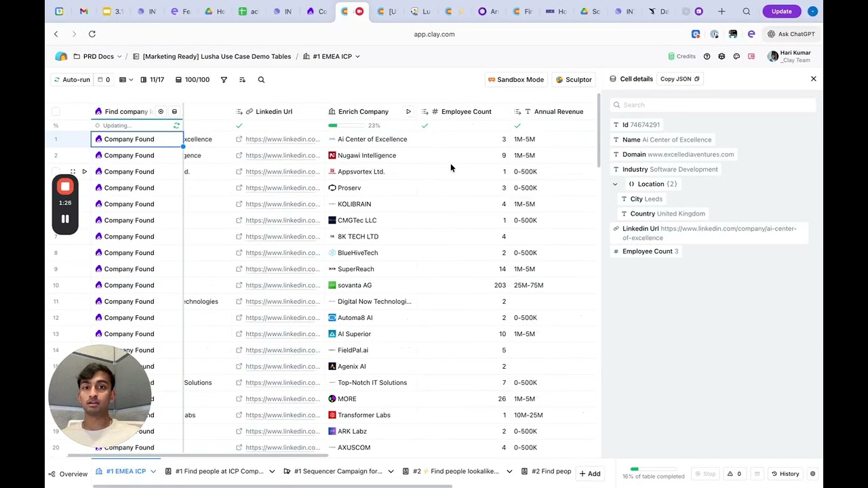The image size is (868, 488).
Task: Open external link icon for Nugawi Intelligence row
Action: click(239, 155)
